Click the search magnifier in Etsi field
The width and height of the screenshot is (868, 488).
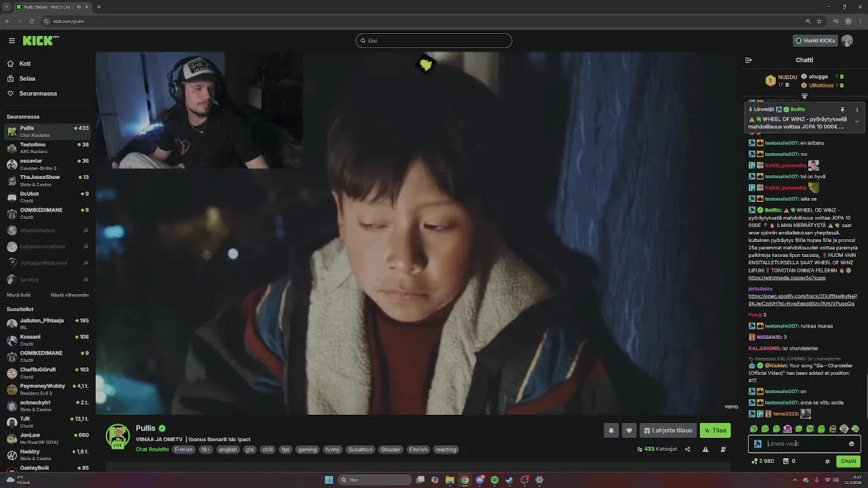pos(363,41)
